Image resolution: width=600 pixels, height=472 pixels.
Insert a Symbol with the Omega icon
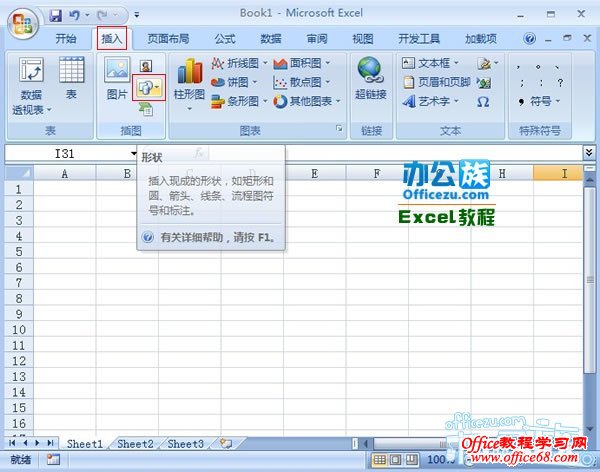point(483,102)
